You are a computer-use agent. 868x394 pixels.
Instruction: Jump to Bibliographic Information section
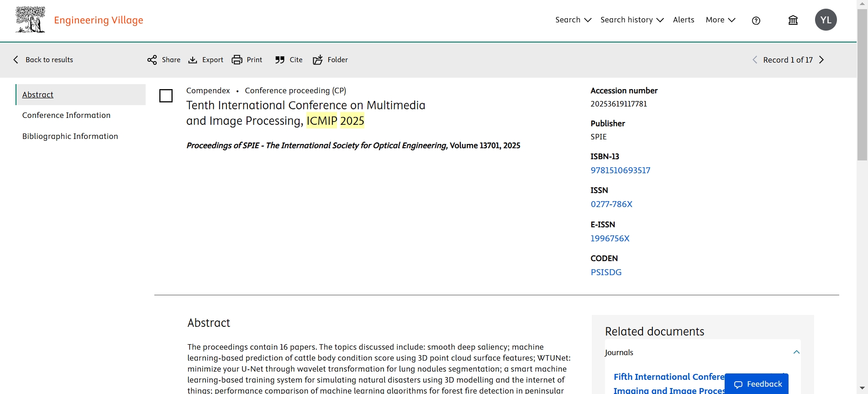tap(70, 136)
